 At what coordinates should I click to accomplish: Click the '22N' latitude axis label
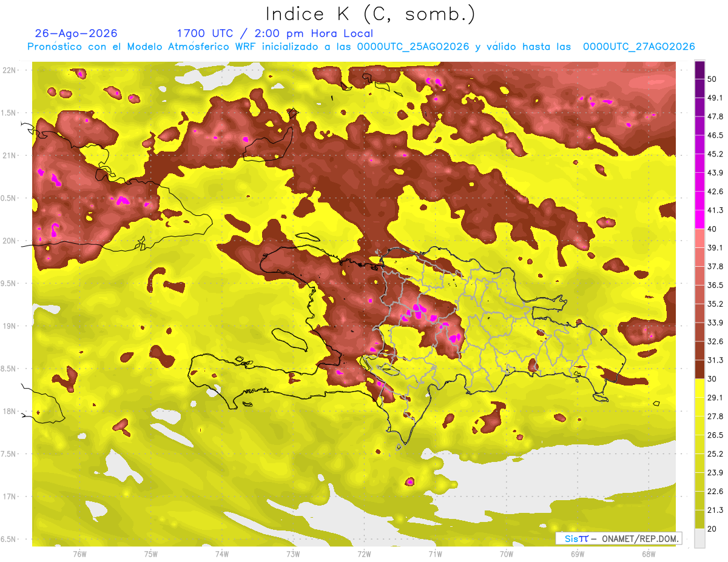tap(10, 70)
